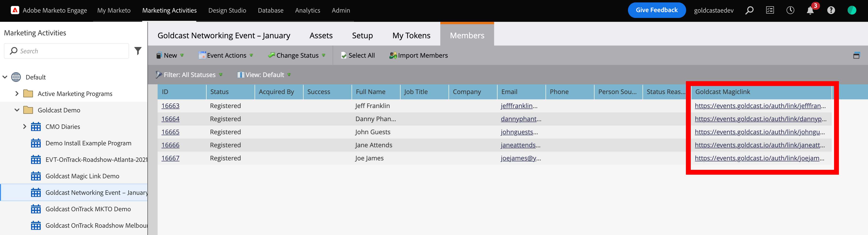Viewport: 868px width, 235px height.
Task: Click the View columns icon
Action: [241, 75]
